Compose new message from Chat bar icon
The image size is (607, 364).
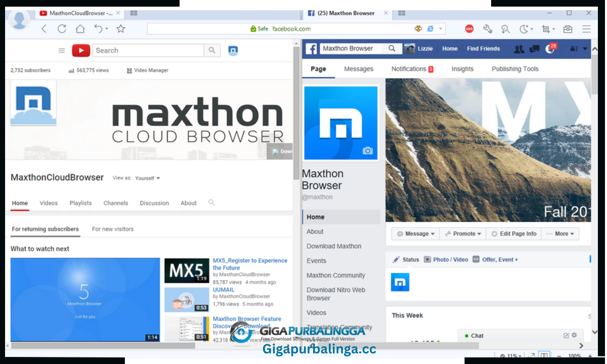coord(566,335)
